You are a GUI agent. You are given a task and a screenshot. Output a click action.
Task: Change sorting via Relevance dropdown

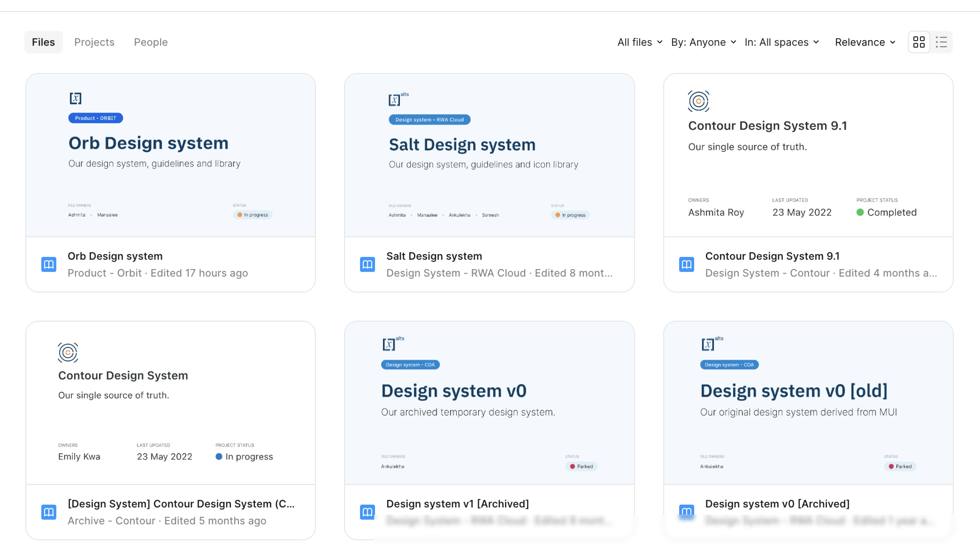[865, 42]
